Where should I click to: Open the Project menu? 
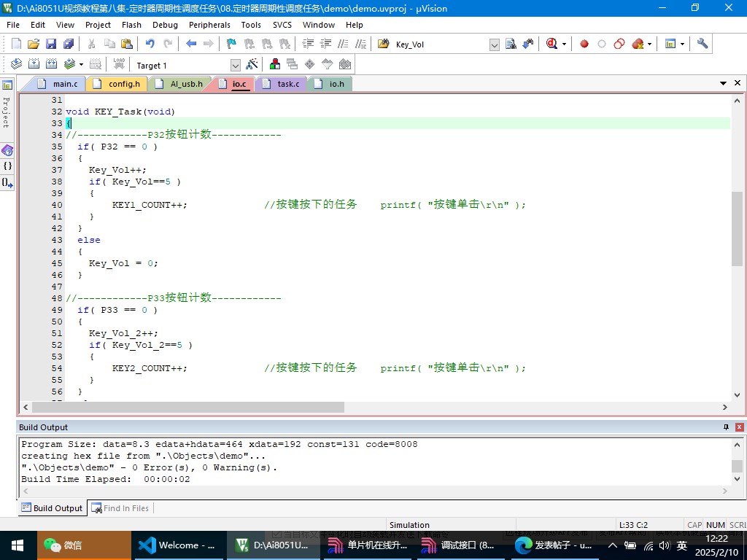98,25
